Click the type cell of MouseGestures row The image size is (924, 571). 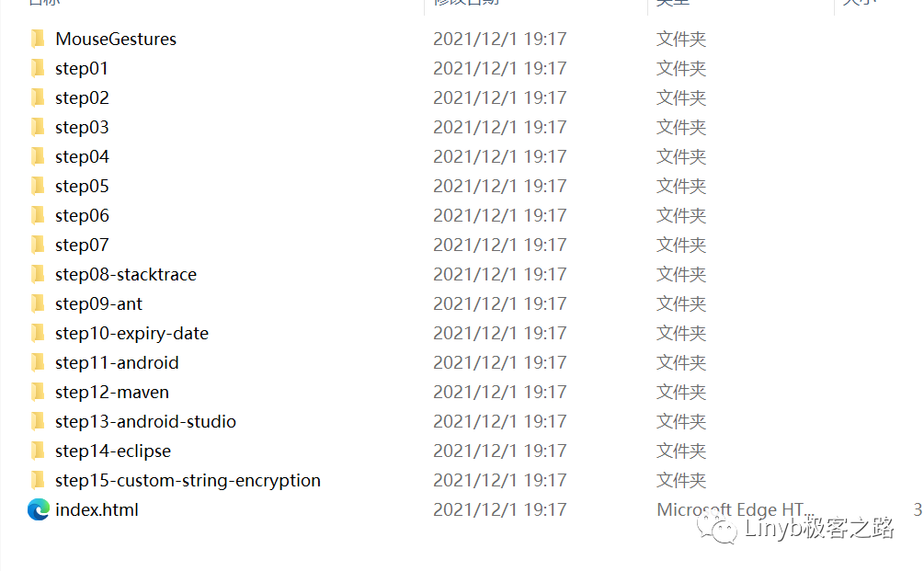(x=681, y=39)
